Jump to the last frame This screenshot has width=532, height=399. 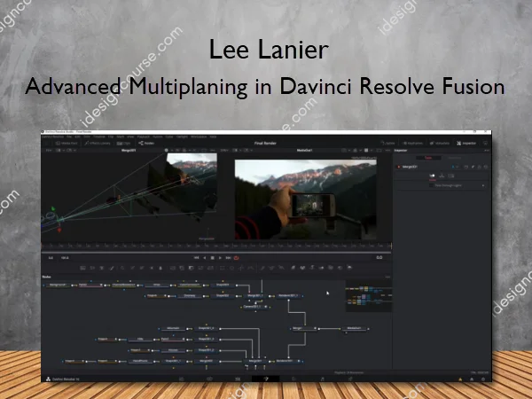(228, 258)
